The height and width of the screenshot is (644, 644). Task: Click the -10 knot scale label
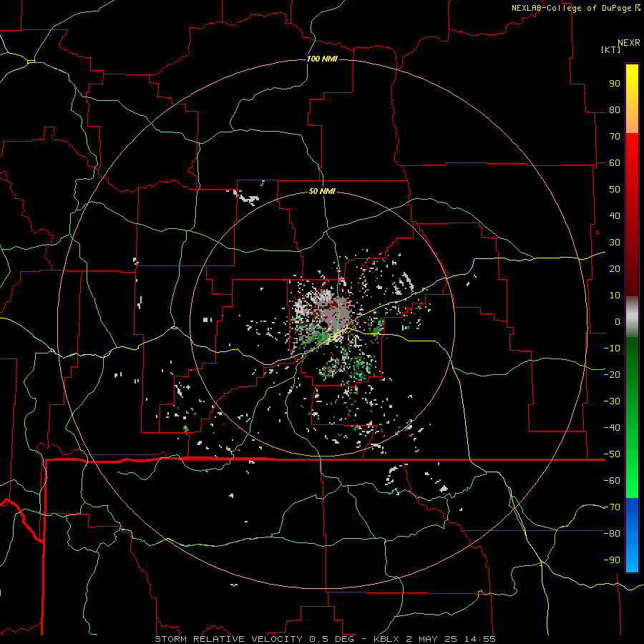click(612, 348)
